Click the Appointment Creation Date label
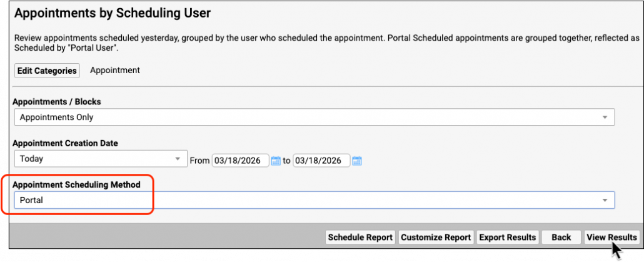The width and height of the screenshot is (644, 262). click(x=65, y=143)
